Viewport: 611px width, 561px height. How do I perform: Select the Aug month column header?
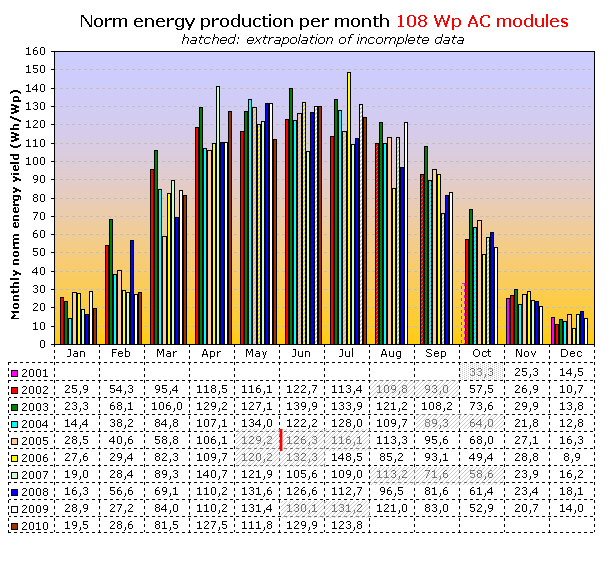pos(391,353)
